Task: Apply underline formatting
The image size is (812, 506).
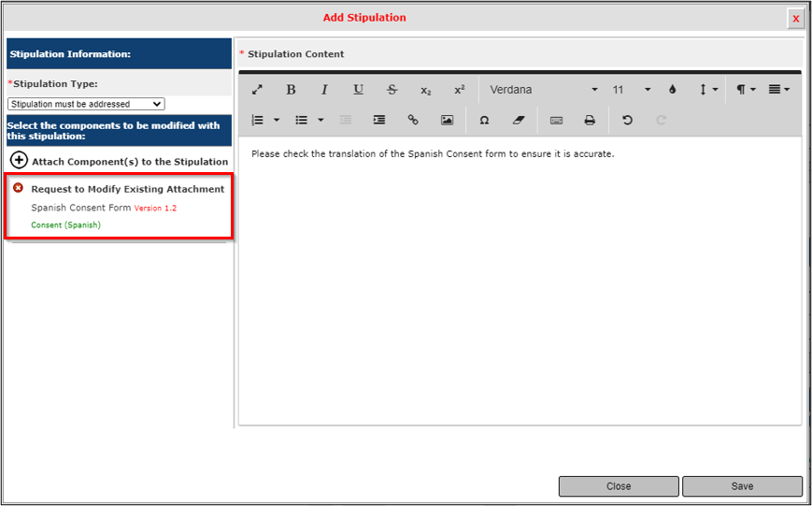Action: pyautogui.click(x=359, y=90)
